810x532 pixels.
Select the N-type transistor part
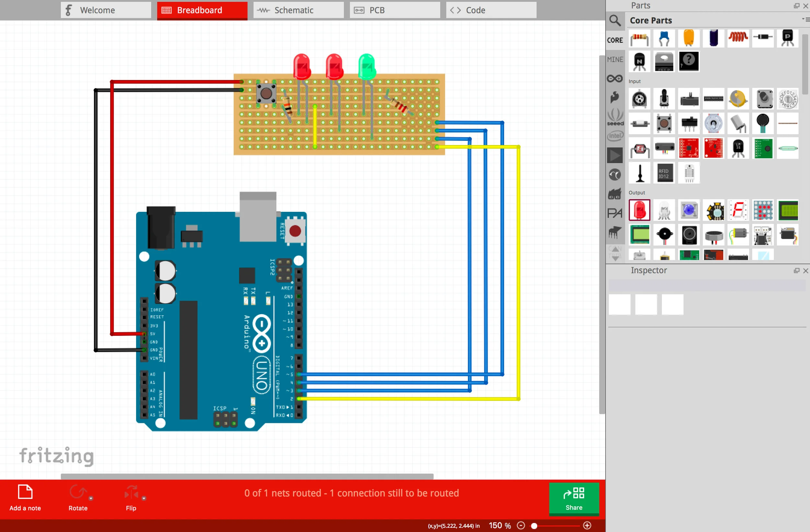640,62
